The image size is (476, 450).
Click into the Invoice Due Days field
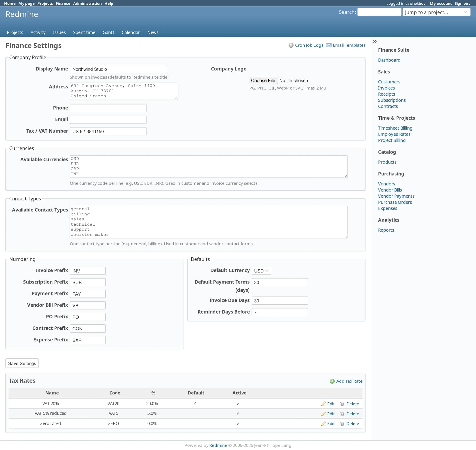280,301
